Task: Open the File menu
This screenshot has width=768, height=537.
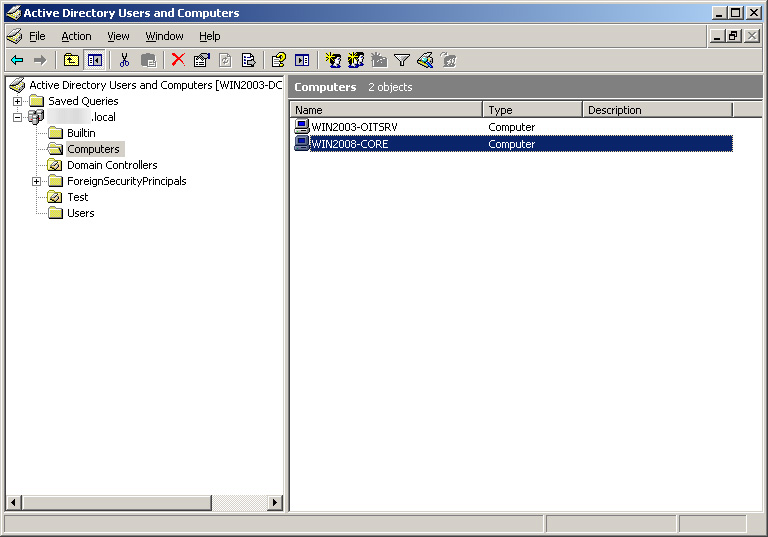Action: [x=37, y=36]
